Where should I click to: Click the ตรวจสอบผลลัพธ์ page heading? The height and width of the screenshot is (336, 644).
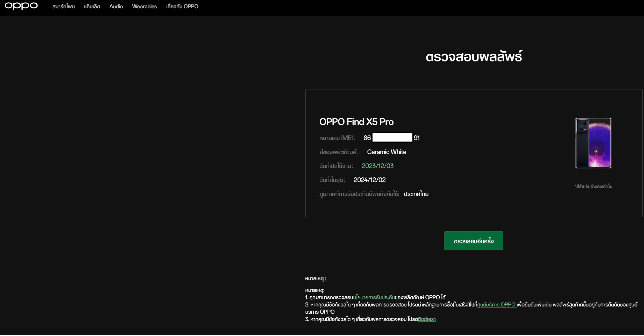point(474,57)
